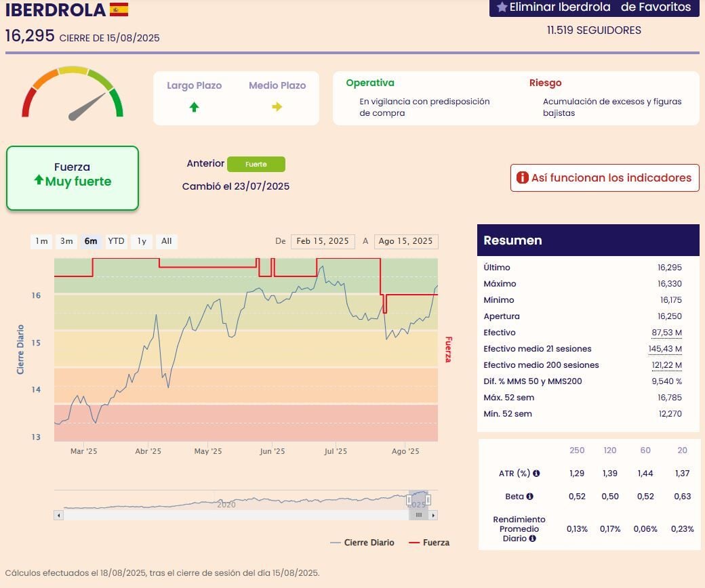
Task: Click the info icon next to ATR (%)
Action: point(536,474)
